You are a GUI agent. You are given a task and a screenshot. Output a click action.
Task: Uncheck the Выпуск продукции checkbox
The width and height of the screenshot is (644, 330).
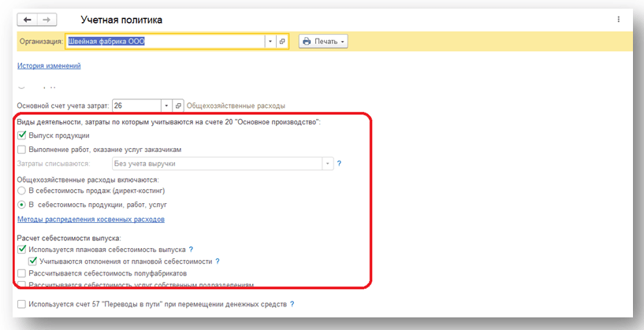[x=21, y=135]
